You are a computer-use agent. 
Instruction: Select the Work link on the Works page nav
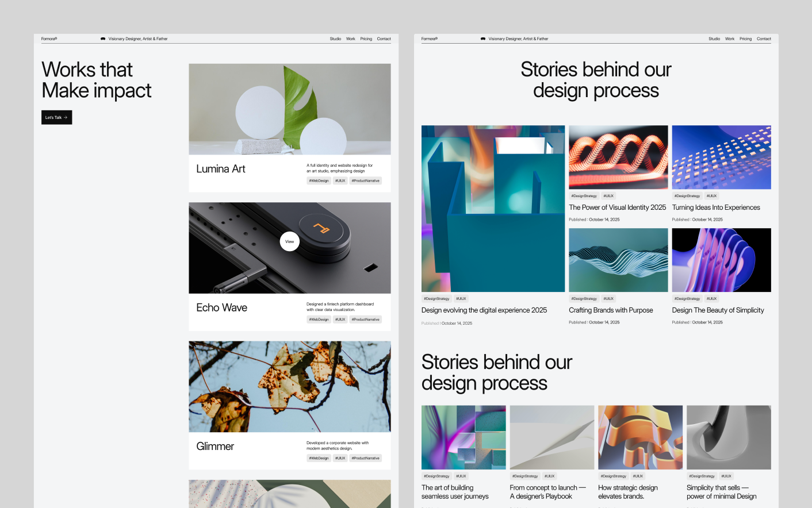coord(350,39)
